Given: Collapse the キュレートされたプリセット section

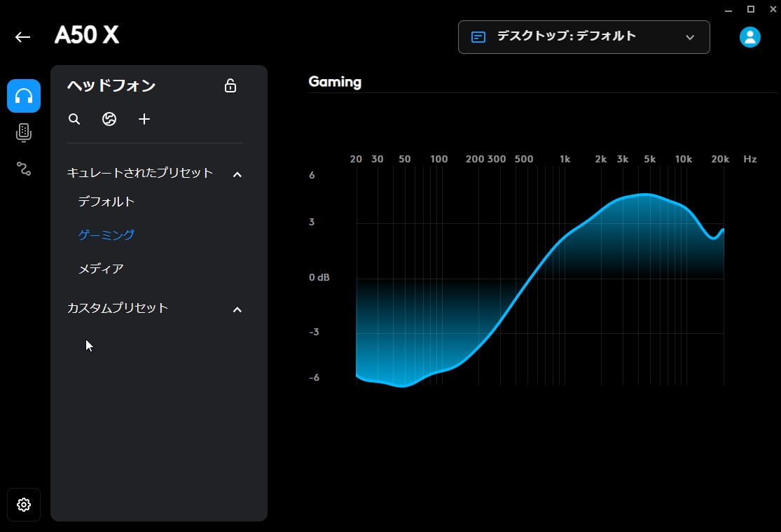Looking at the screenshot, I should pyautogui.click(x=237, y=174).
